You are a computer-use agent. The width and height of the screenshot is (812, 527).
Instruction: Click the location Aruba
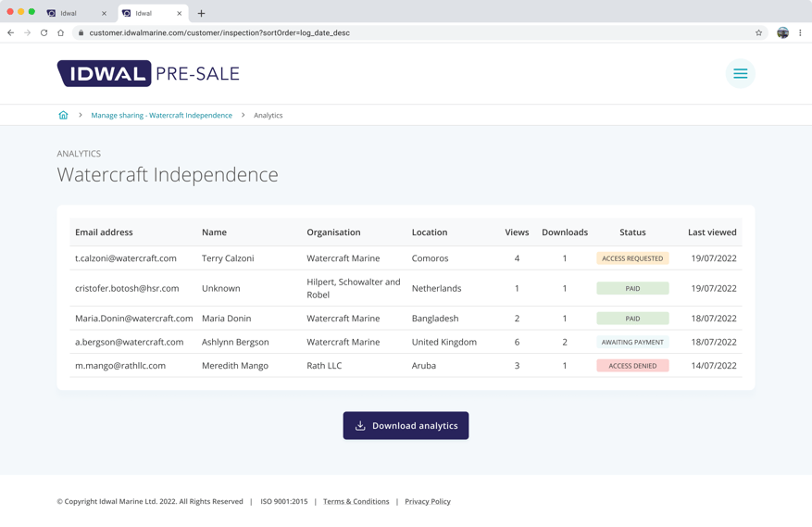(424, 365)
